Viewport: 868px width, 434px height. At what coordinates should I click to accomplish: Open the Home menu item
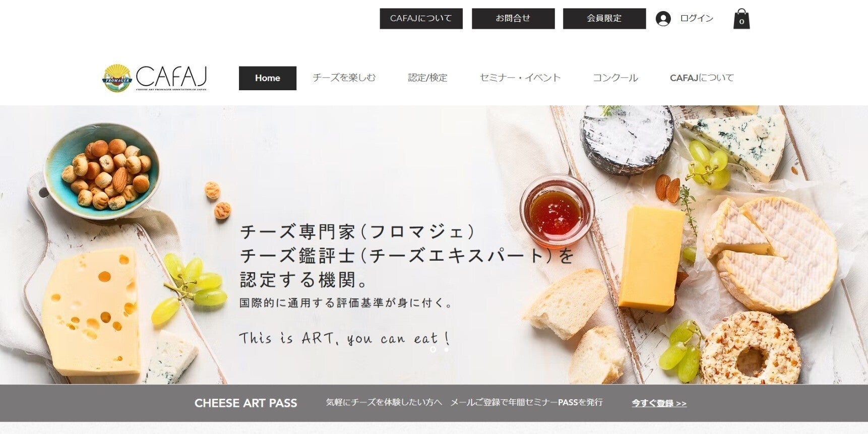[268, 78]
